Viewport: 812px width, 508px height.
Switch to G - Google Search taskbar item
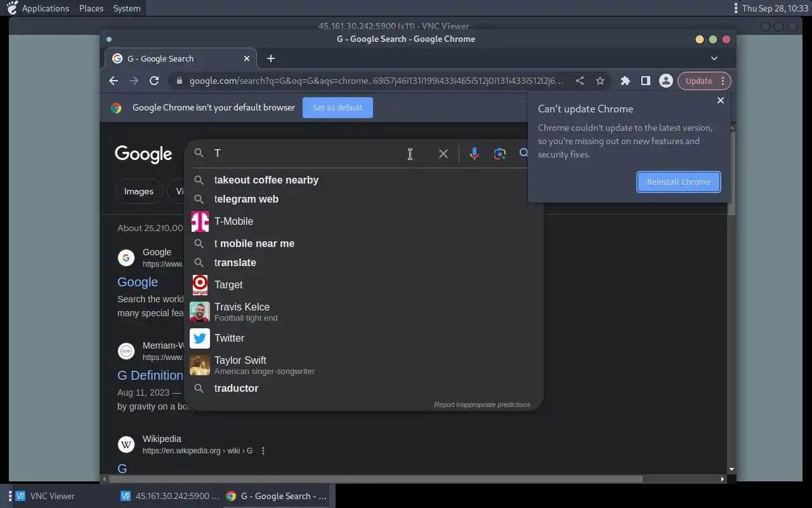tap(277, 496)
